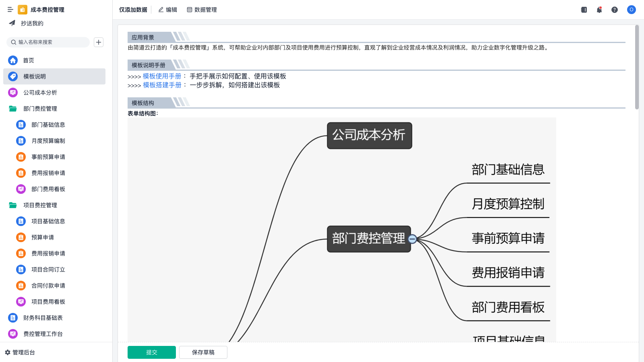Open the user avatar menu
644x362 pixels.
click(632, 10)
